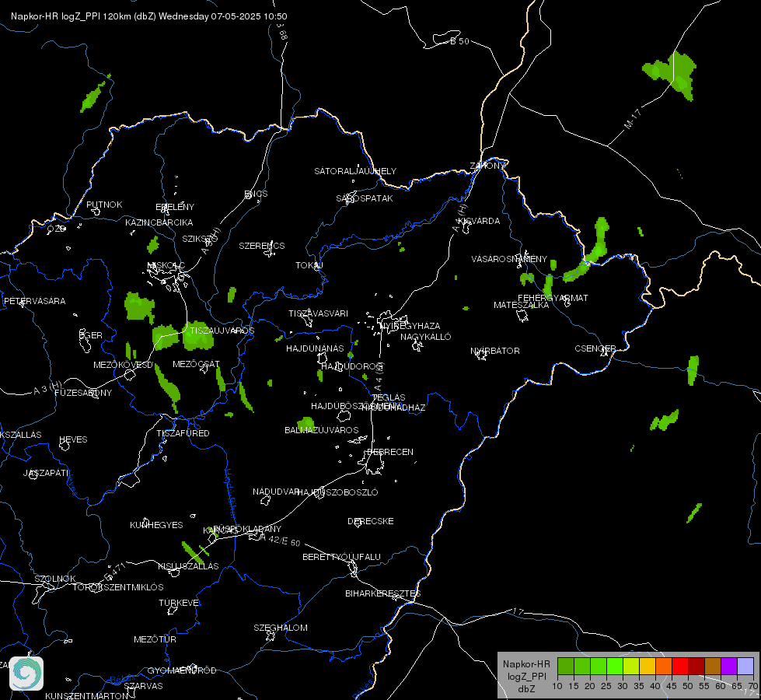761x700 pixels.
Task: Select the 55–60 dBZ brown legend swatch
Action: 713,667
